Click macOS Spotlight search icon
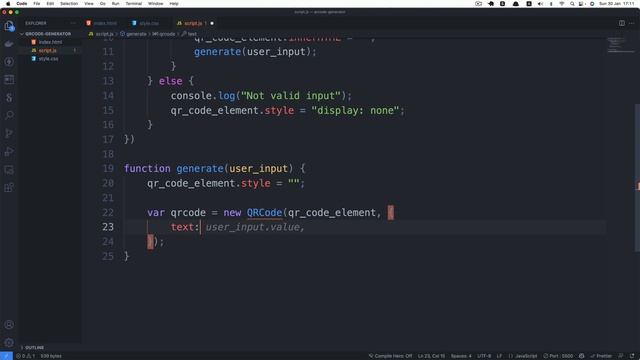The width and height of the screenshot is (640, 360). [x=572, y=4]
